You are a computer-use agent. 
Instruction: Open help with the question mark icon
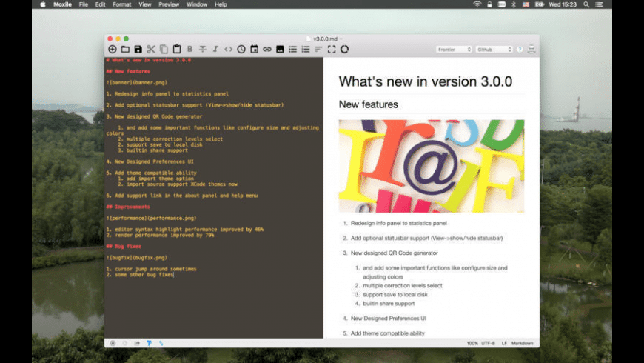pyautogui.click(x=520, y=50)
